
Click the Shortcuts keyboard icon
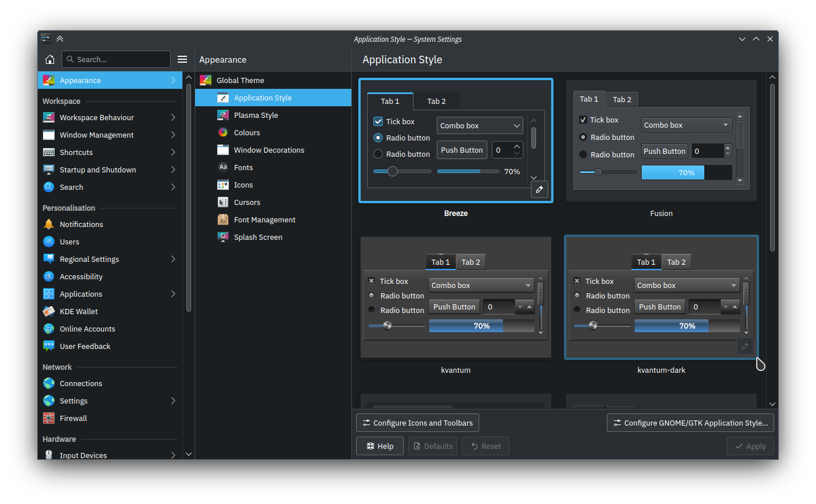pyautogui.click(x=49, y=152)
